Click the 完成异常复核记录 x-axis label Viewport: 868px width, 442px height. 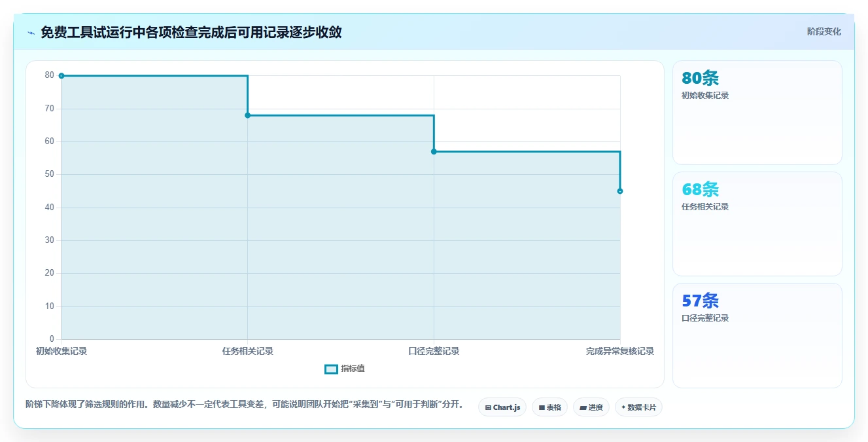[619, 351]
